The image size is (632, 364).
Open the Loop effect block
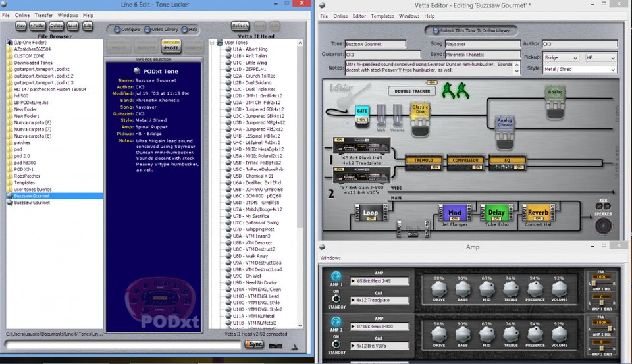371,213
